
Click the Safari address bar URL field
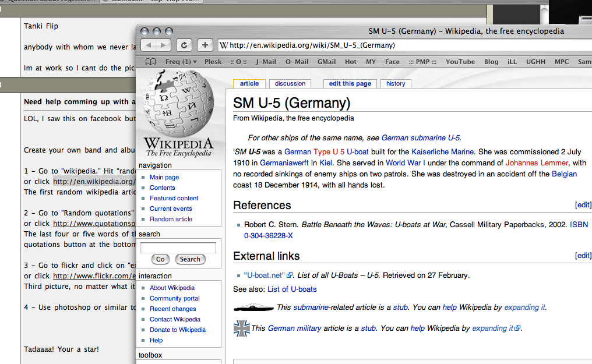[405, 45]
